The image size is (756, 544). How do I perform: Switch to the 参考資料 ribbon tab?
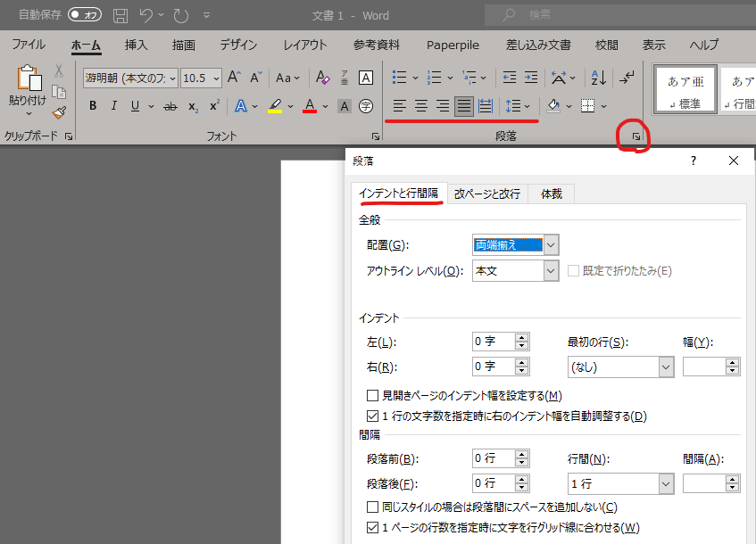point(377,45)
